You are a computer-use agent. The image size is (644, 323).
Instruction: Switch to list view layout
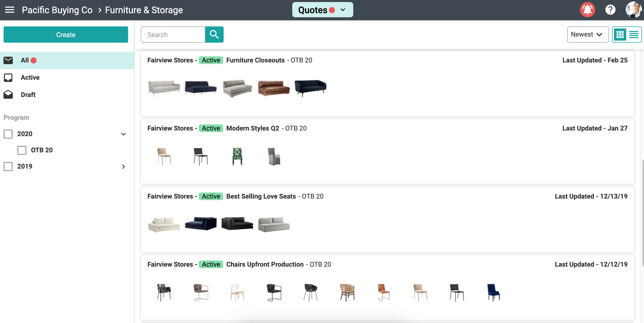tap(634, 35)
